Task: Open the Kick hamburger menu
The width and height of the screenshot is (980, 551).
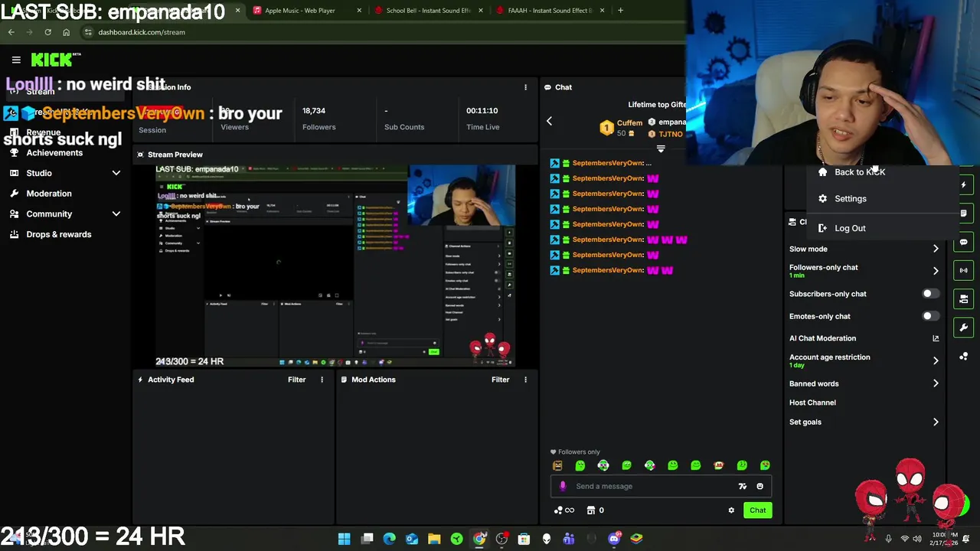Action: point(16,60)
